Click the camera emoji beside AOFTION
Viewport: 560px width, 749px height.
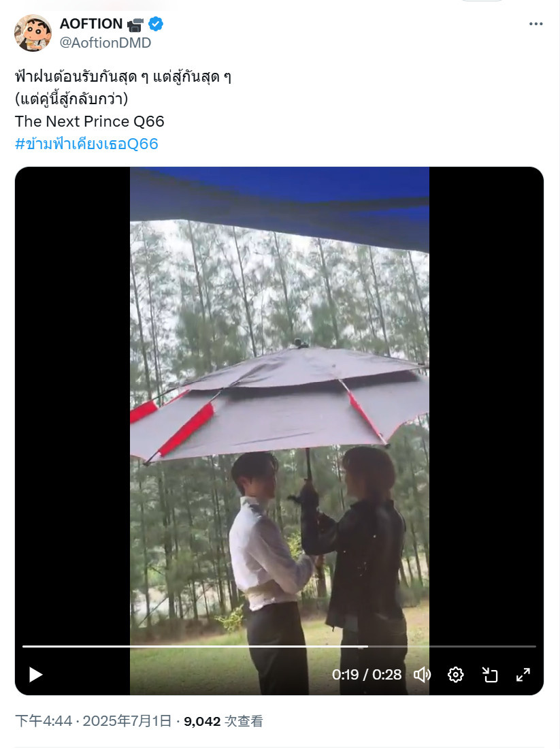135,24
